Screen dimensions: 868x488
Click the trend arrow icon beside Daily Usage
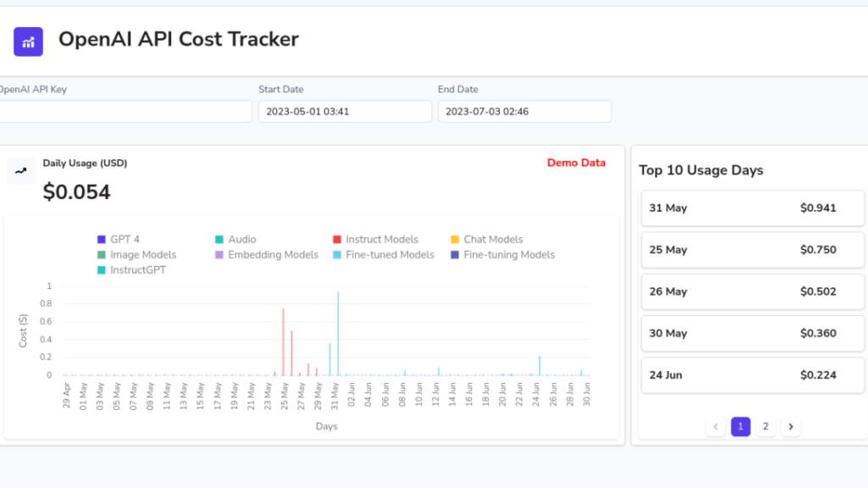20,170
